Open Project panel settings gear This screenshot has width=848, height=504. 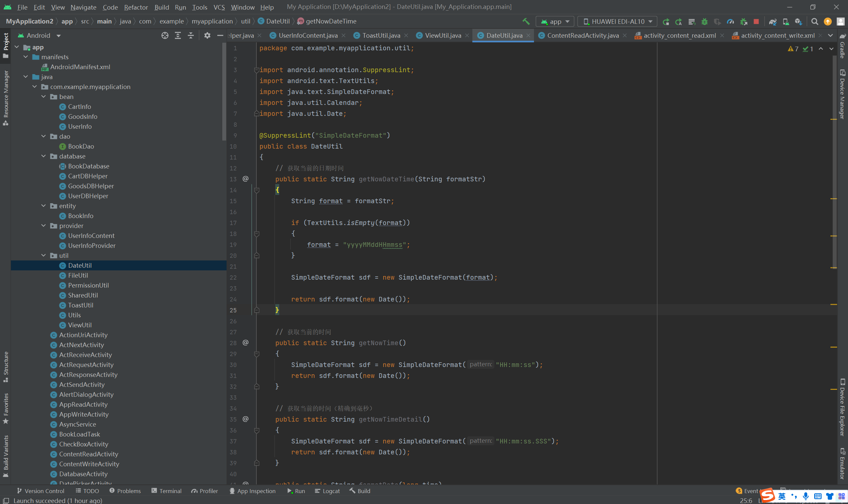pos(207,35)
